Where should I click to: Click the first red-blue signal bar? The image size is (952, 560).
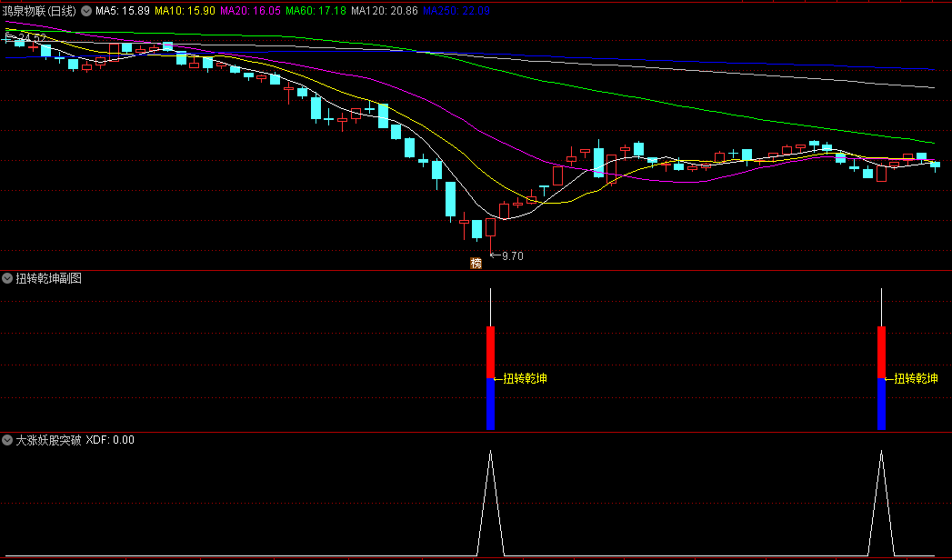click(x=491, y=377)
